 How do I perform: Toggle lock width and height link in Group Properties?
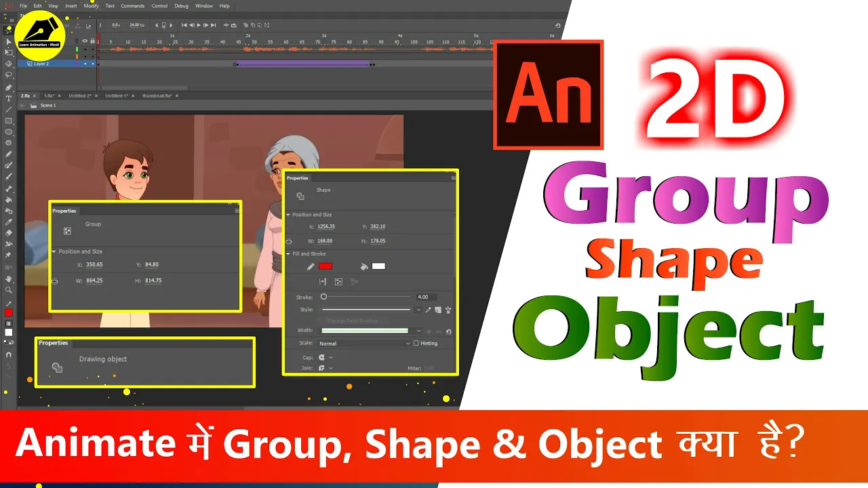tap(54, 281)
